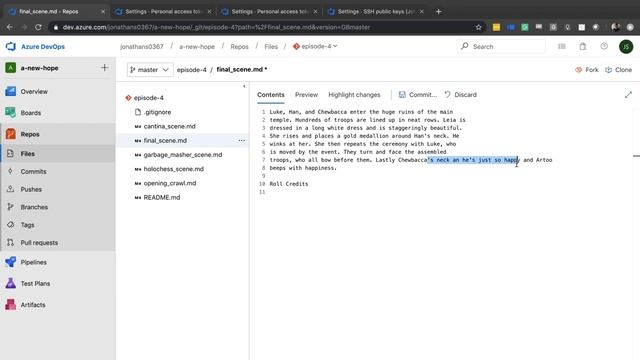
Task: Go to jonathans0367 breadcrumb
Action: tap(142, 47)
